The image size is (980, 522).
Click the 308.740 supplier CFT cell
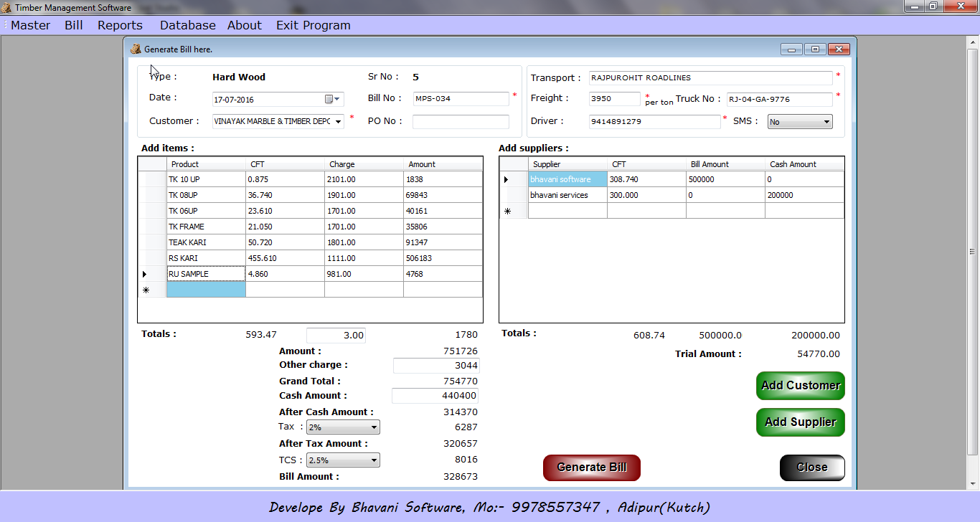coord(646,179)
